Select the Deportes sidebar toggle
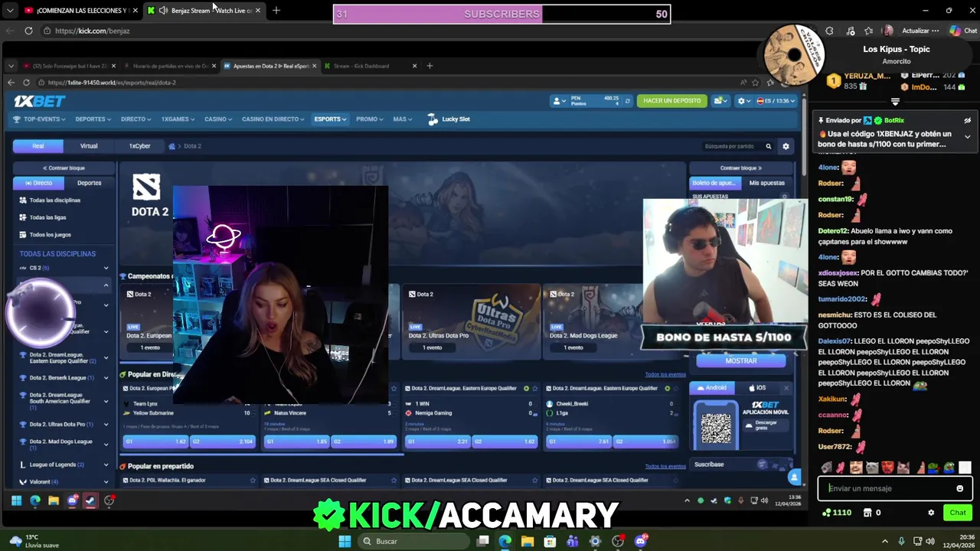The width and height of the screenshot is (980, 551). click(89, 183)
